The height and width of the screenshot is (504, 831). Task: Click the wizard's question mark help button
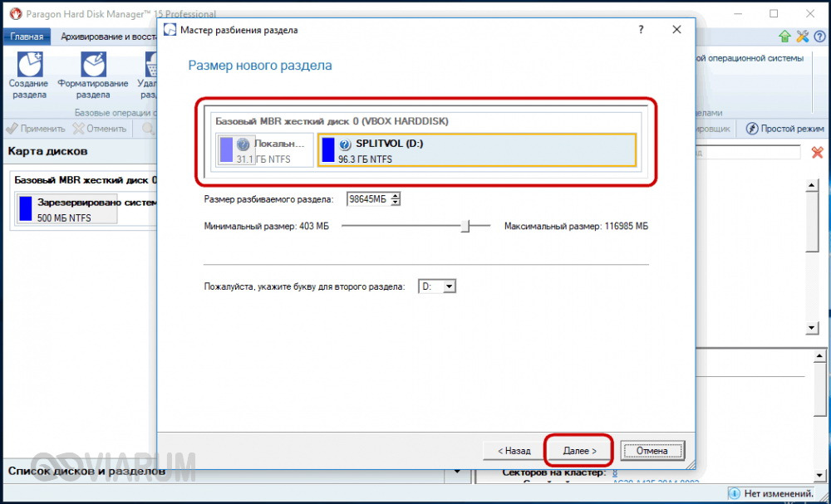641,30
